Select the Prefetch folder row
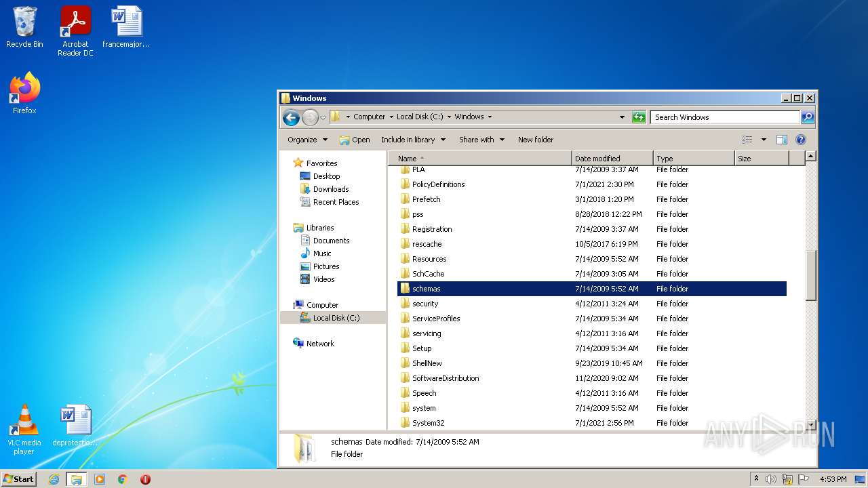The width and height of the screenshot is (868, 488). [592, 199]
